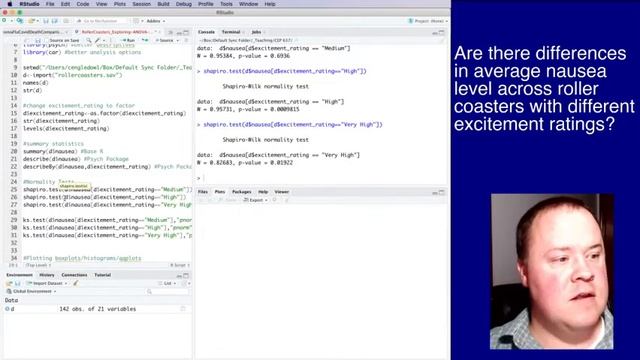Switch to the Environment tab
This screenshot has height=360, width=640.
click(19, 275)
